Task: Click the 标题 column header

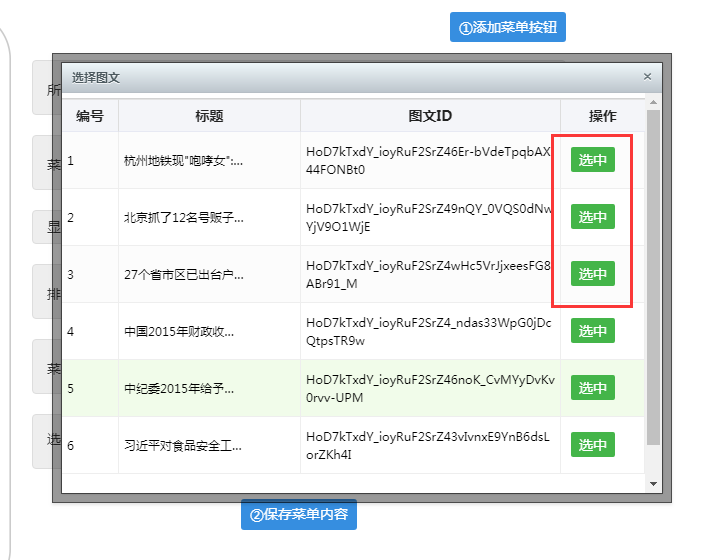Action: pyautogui.click(x=209, y=116)
